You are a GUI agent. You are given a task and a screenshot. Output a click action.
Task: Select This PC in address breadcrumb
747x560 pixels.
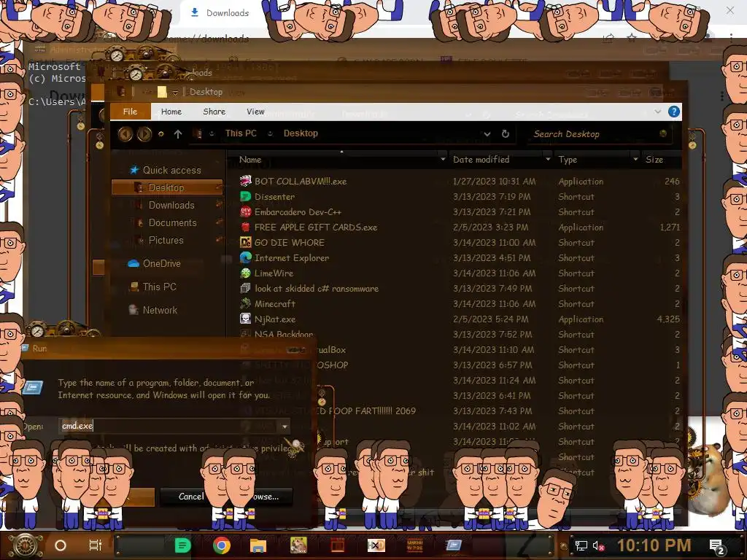click(241, 133)
